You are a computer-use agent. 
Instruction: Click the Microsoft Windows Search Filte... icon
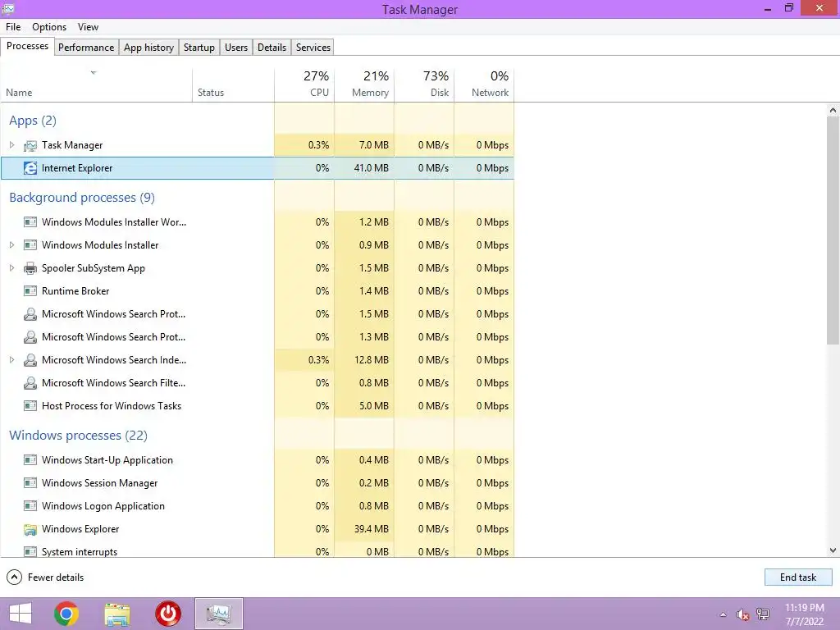click(x=30, y=383)
